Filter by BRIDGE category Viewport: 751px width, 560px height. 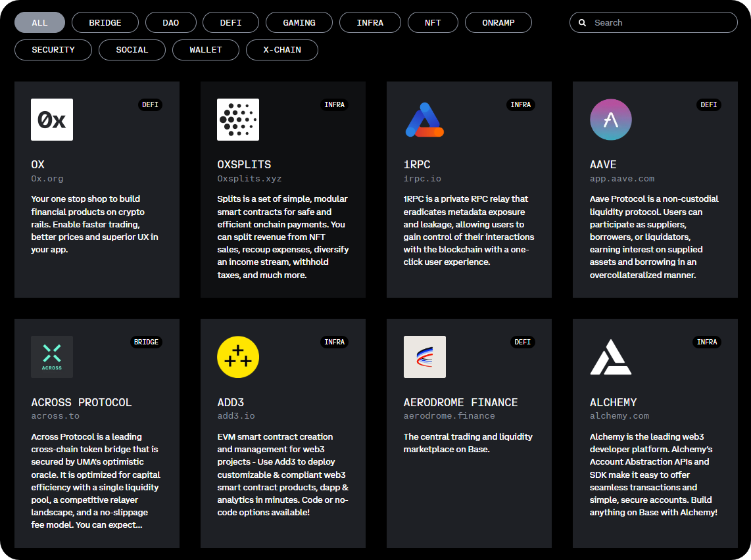(105, 22)
